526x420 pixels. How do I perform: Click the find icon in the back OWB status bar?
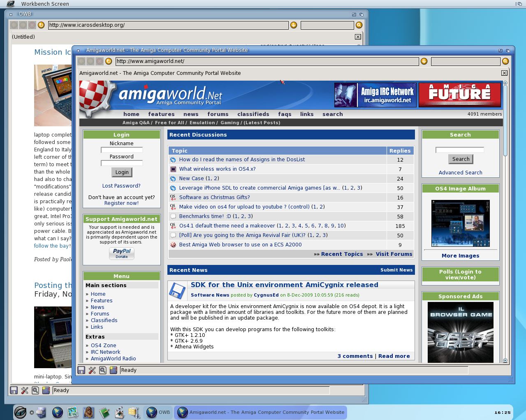click(35, 390)
